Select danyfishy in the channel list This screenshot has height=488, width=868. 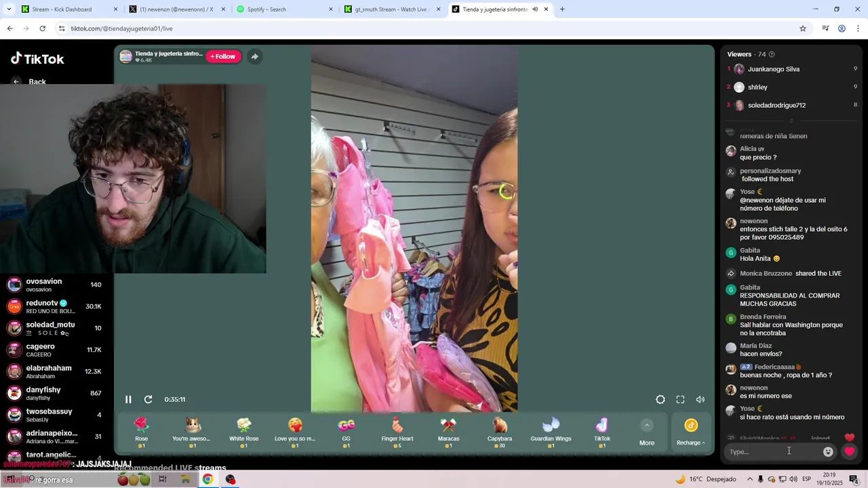[x=54, y=393]
